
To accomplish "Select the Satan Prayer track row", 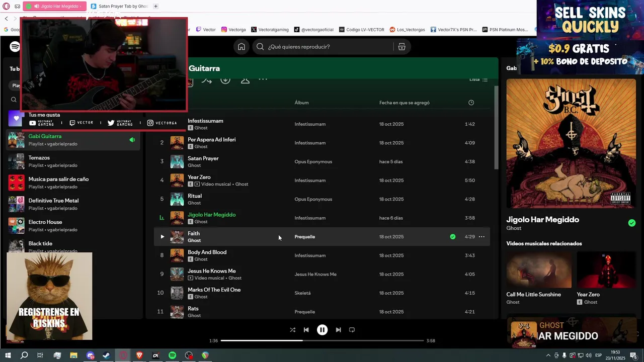I will [322, 161].
